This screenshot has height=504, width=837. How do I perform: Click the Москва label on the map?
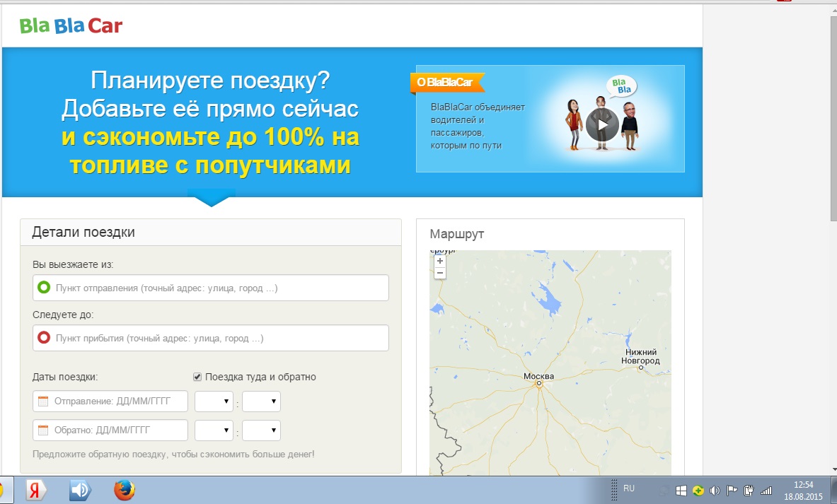point(538,377)
